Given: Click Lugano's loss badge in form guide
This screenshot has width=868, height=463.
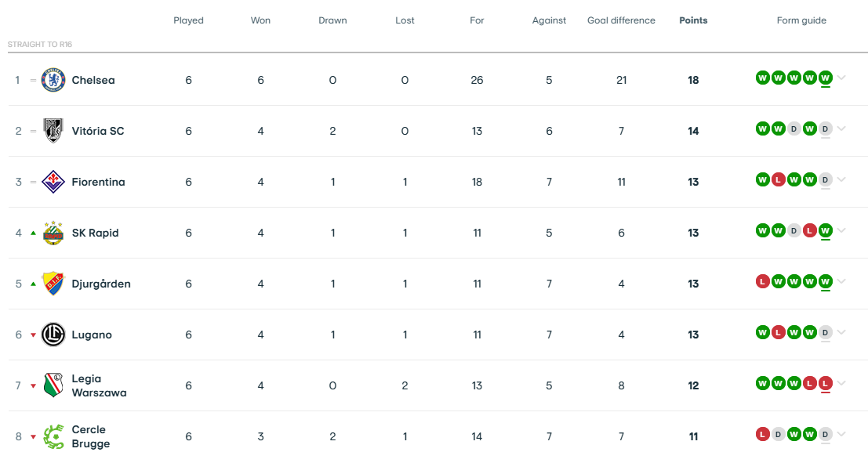Looking at the screenshot, I should (x=779, y=332).
